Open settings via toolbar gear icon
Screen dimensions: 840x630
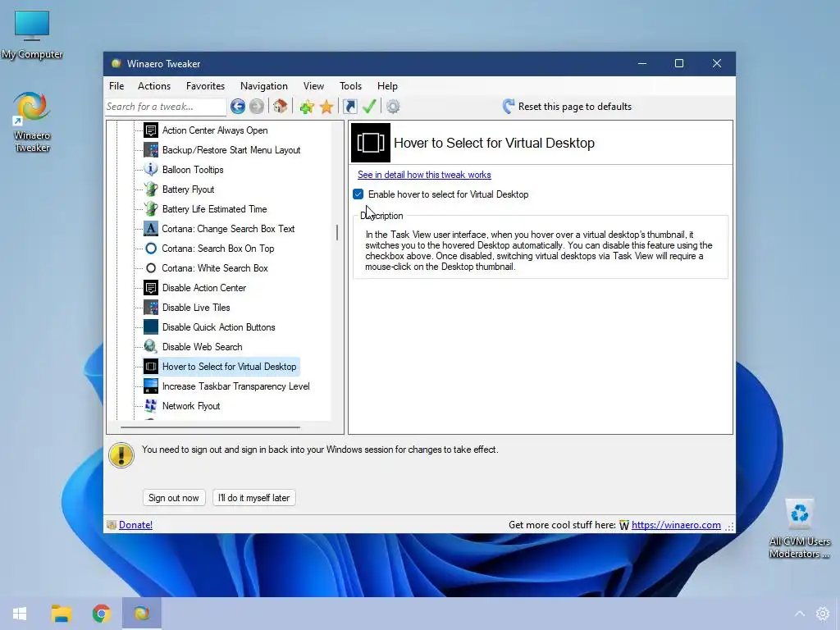point(393,107)
